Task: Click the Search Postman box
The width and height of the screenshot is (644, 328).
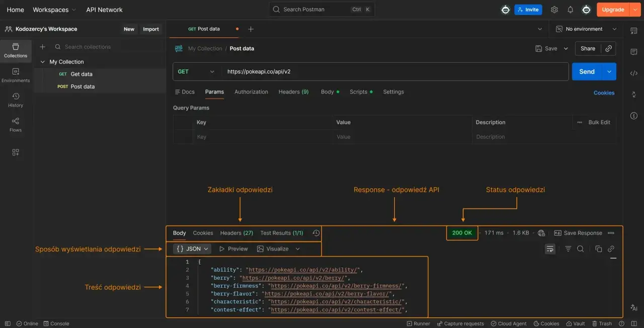Action: (321, 10)
